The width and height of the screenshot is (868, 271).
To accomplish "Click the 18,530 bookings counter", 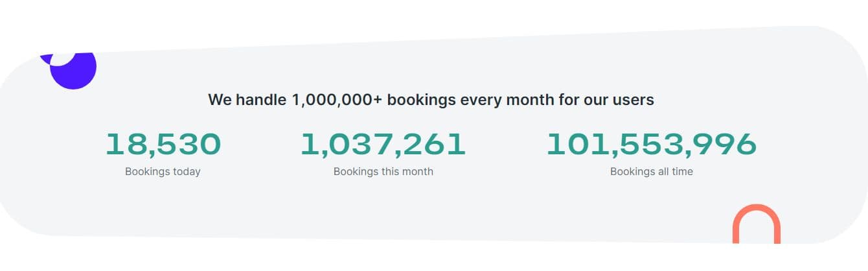I will 163,144.
